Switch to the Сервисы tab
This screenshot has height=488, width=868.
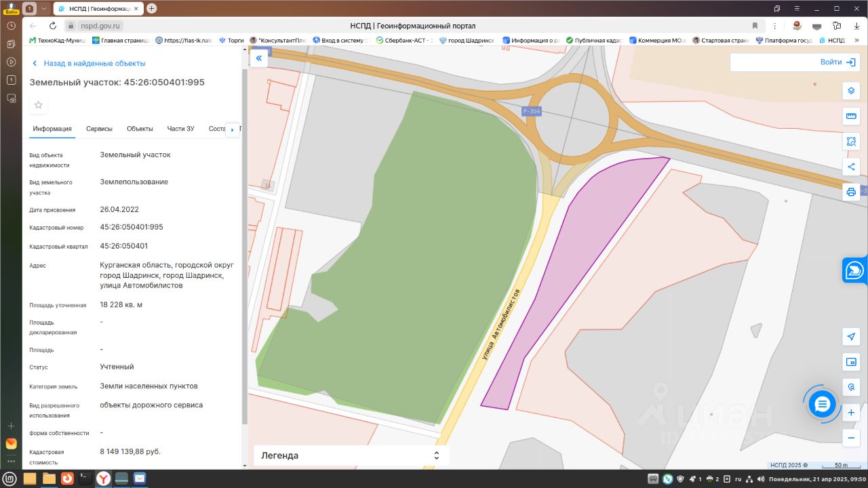point(99,129)
